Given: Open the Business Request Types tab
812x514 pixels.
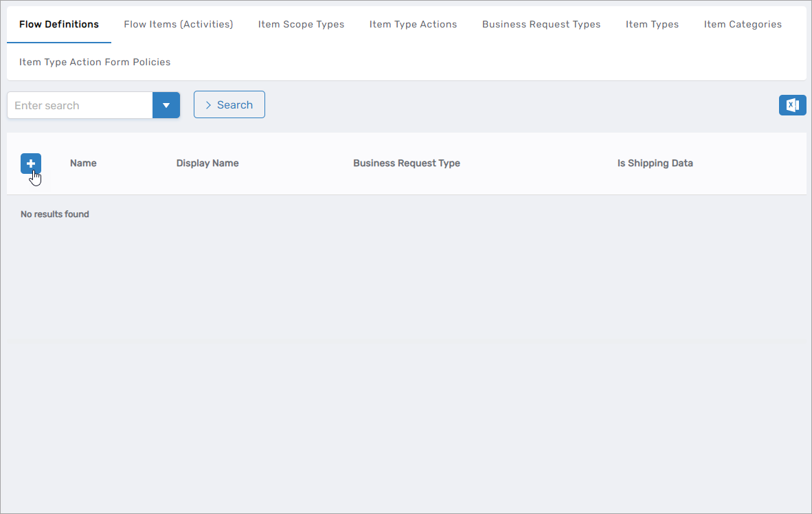Looking at the screenshot, I should pos(541,24).
